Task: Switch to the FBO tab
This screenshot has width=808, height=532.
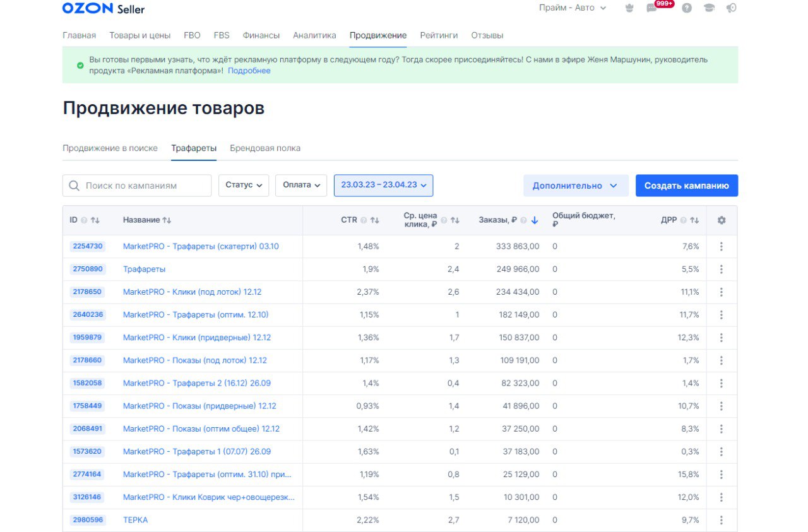Action: point(192,35)
